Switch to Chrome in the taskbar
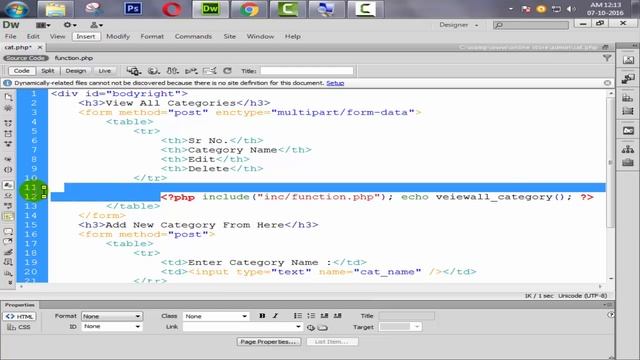Image resolution: width=640 pixels, height=360 pixels. click(x=249, y=9)
